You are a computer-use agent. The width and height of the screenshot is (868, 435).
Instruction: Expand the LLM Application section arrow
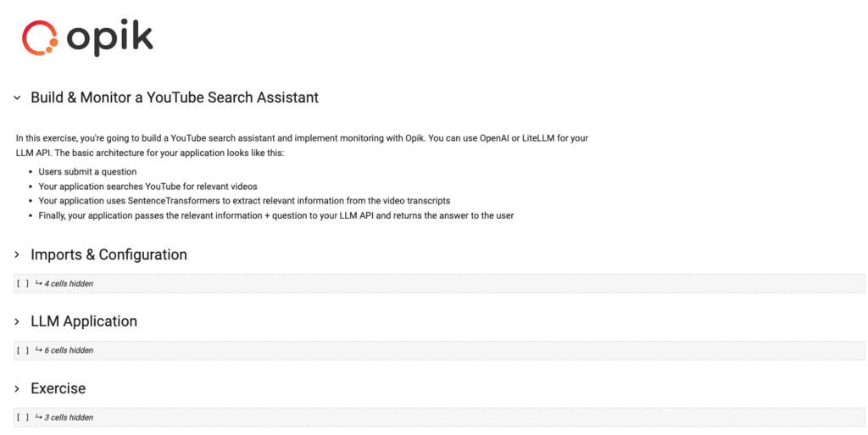17,321
